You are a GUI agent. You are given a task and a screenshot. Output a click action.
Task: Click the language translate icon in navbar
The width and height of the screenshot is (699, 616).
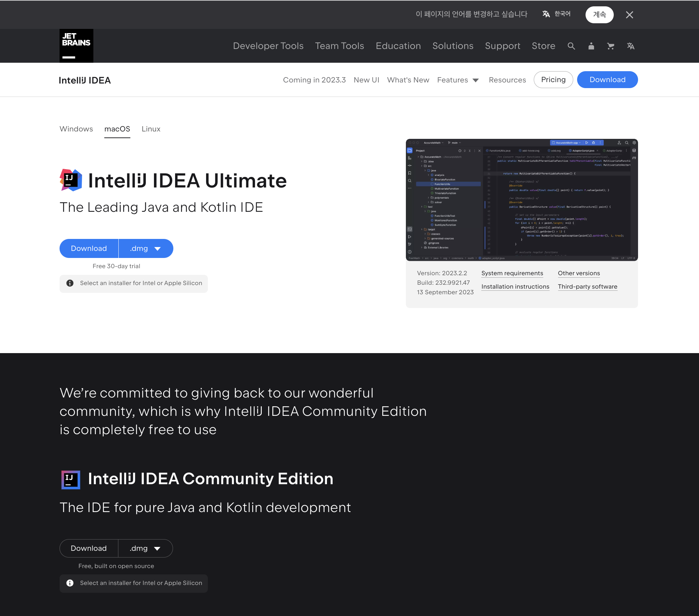631,46
